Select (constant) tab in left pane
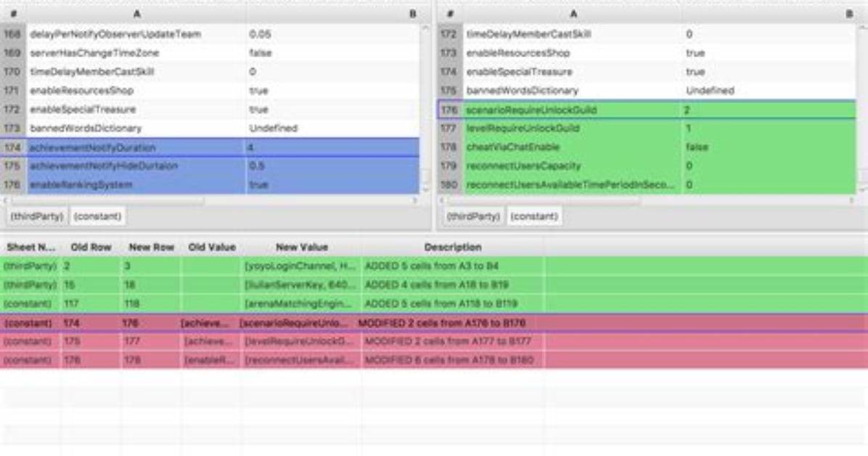Viewport: 868px width, 456px height. 97,216
